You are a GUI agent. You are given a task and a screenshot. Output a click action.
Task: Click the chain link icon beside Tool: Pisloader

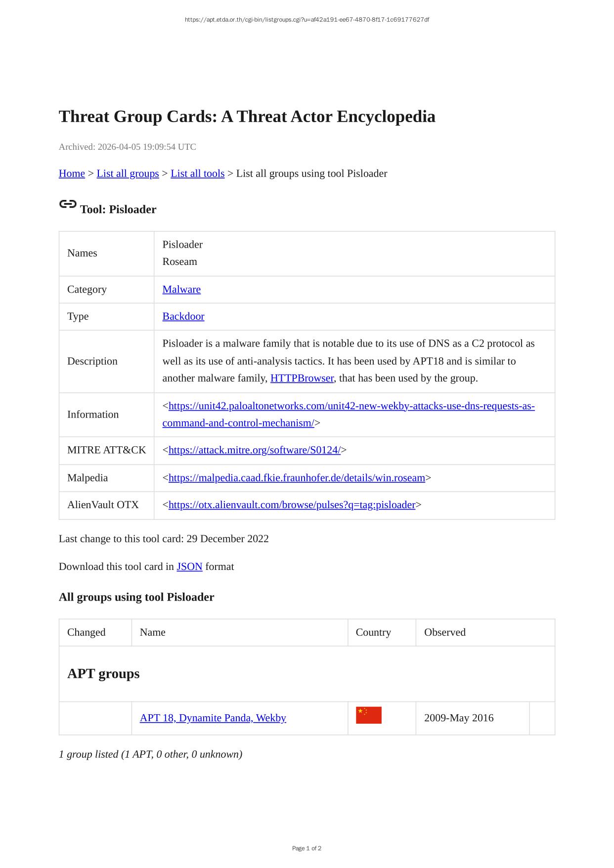(68, 204)
